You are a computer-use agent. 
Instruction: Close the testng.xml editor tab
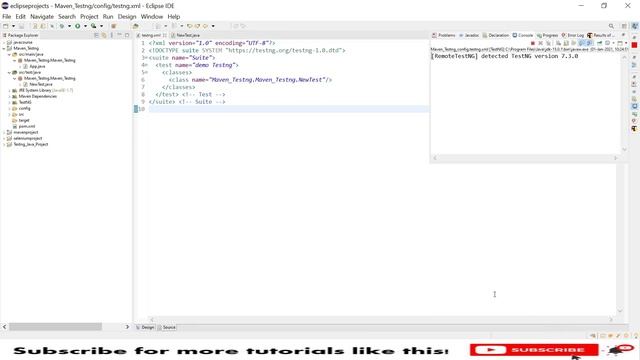pyautogui.click(x=165, y=36)
